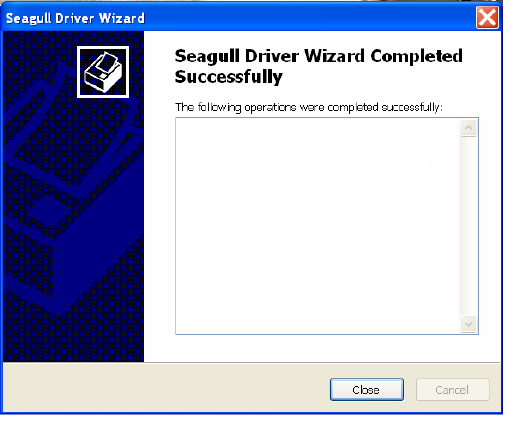
Task: Click the white area left of the heading
Action: [159, 67]
